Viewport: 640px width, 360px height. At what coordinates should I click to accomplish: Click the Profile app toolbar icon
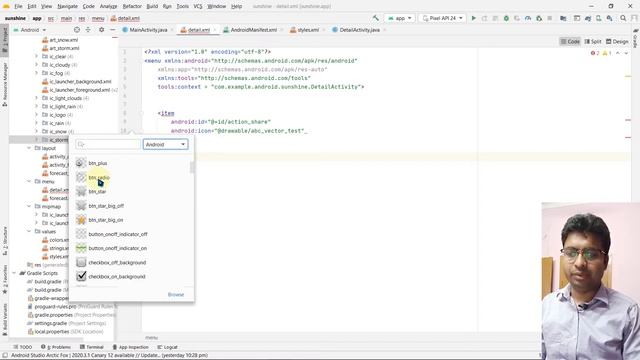tap(528, 18)
